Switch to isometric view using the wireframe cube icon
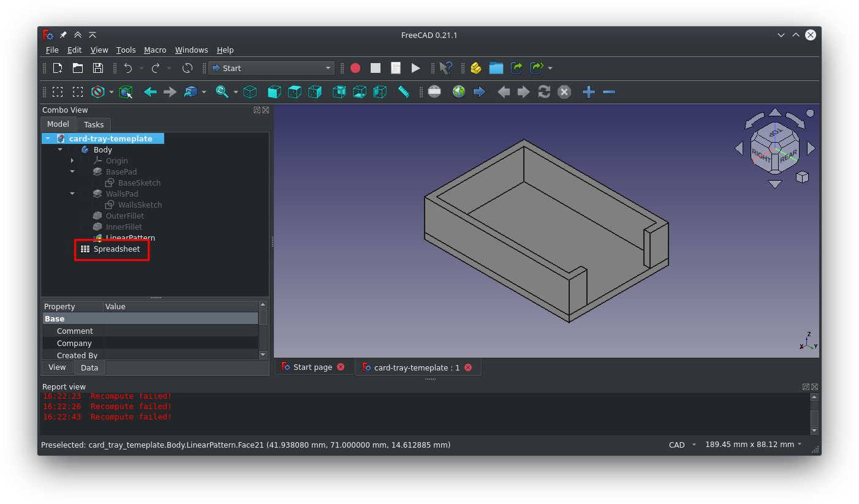The width and height of the screenshot is (859, 504). (250, 92)
